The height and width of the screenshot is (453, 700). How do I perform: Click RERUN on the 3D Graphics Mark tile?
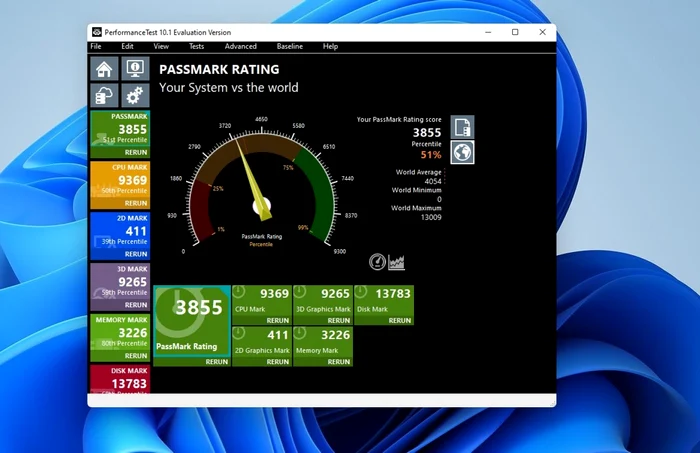click(339, 320)
